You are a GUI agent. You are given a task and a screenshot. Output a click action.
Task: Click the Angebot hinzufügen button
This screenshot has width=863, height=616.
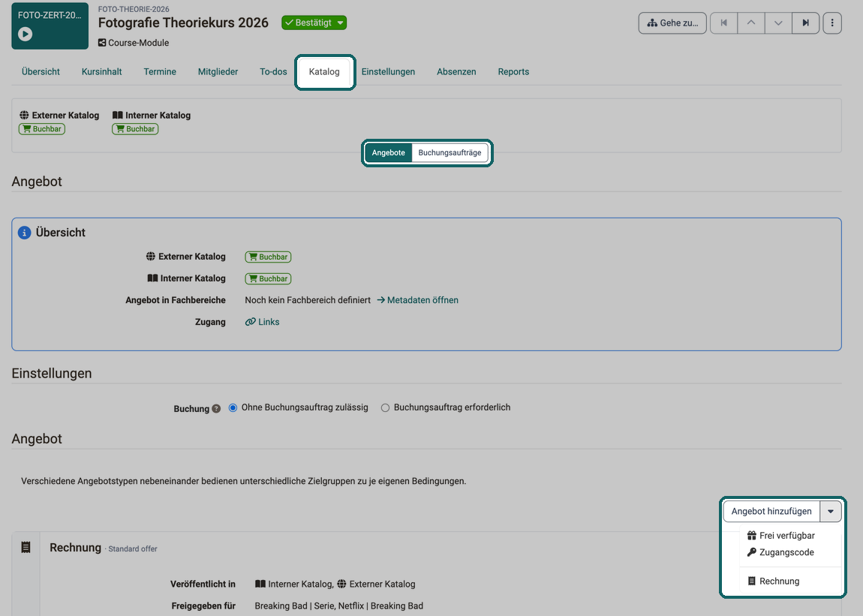[771, 512]
